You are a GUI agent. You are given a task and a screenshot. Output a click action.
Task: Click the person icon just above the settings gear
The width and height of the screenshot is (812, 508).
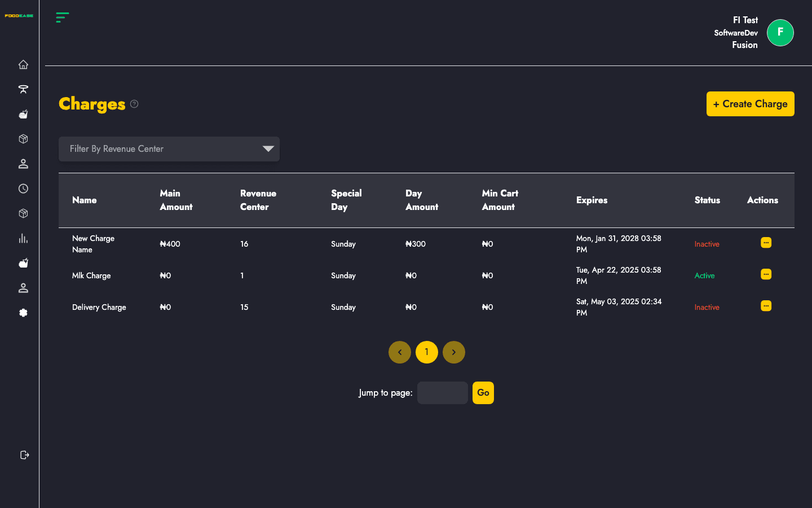(23, 288)
